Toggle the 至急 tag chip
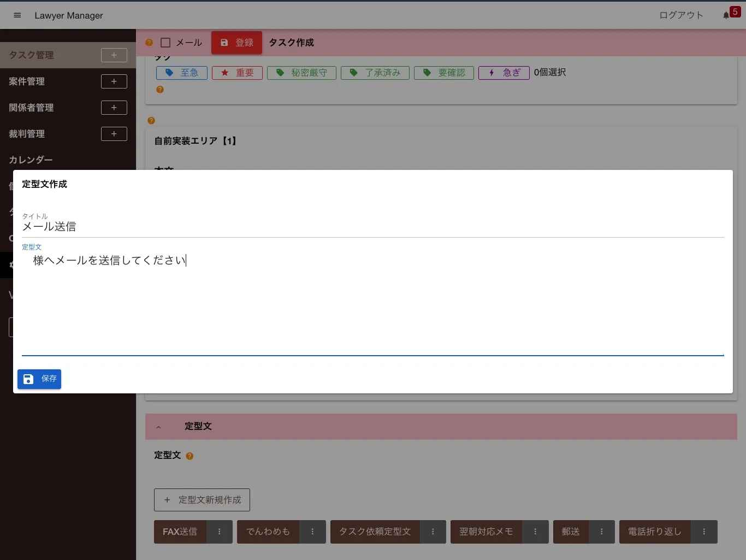 [182, 73]
